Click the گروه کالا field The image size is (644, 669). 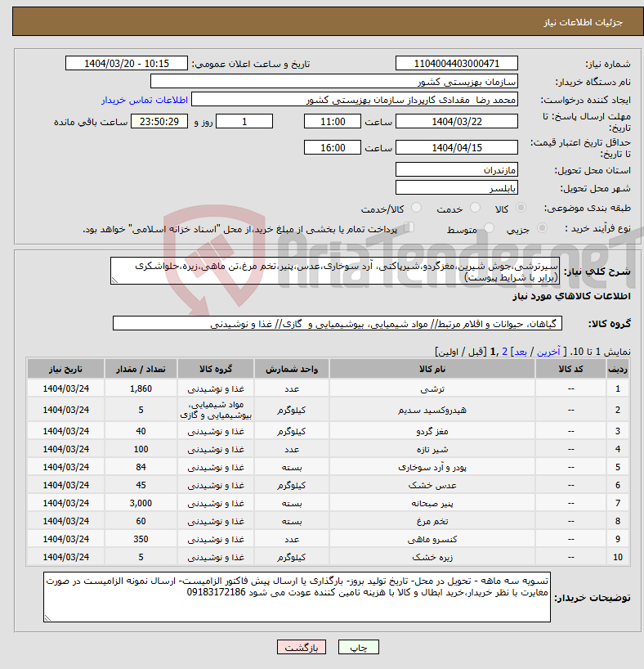pyautogui.click(x=338, y=323)
